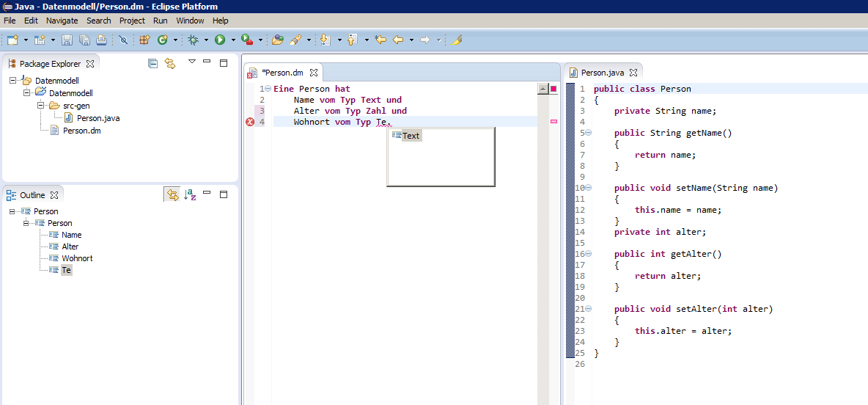
Task: Start debugging with the bug icon
Action: 194,40
